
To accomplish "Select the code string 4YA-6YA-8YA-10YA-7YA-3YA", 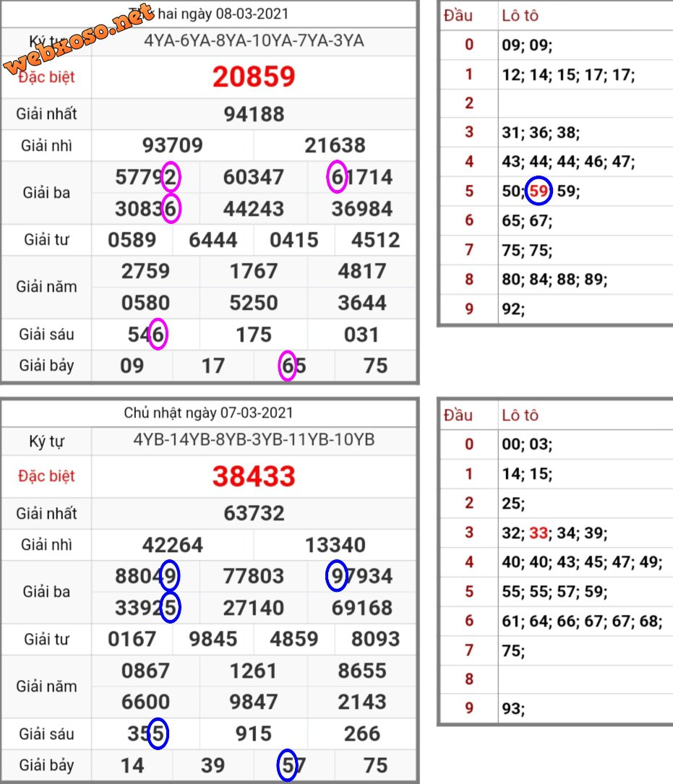I will click(254, 40).
